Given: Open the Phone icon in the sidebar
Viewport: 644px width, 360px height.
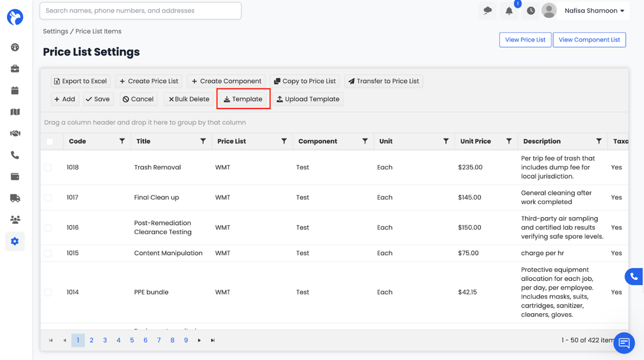Looking at the screenshot, I should pos(14,155).
